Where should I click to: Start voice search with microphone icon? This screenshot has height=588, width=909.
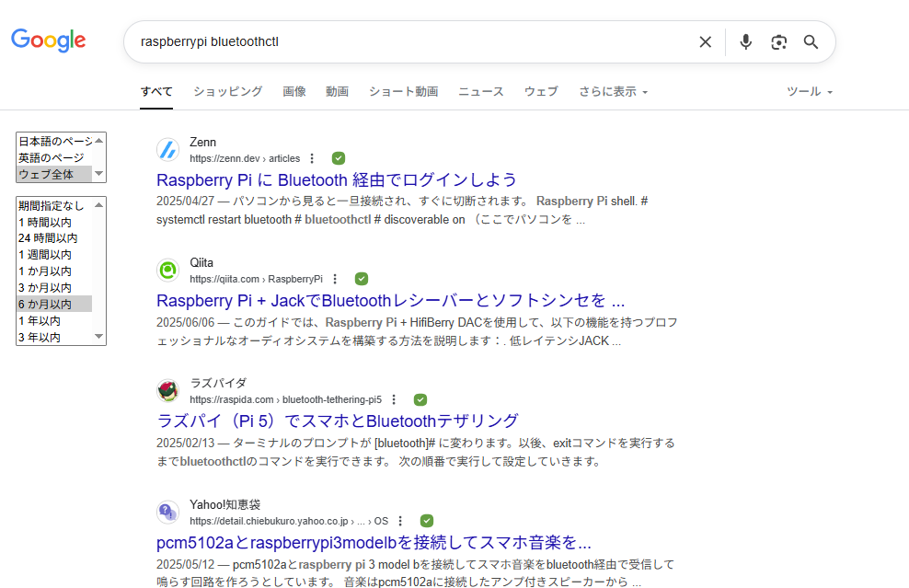coord(746,41)
